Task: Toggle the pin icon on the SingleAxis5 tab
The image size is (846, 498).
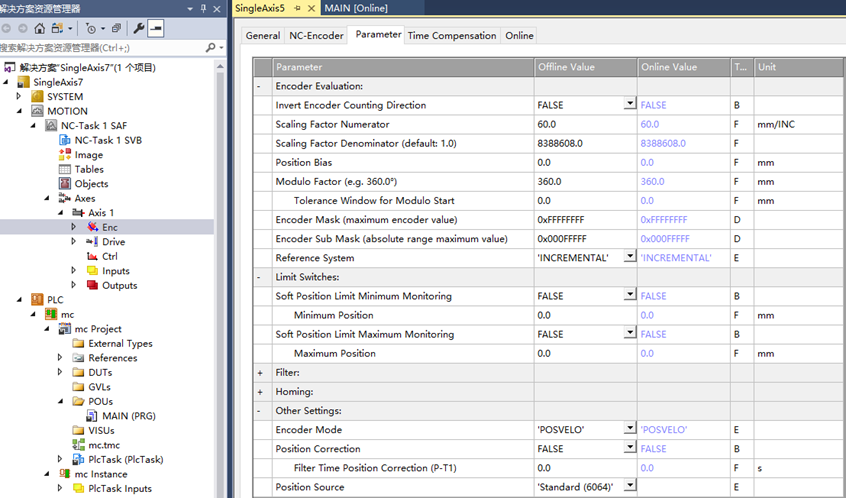Action: coord(297,8)
